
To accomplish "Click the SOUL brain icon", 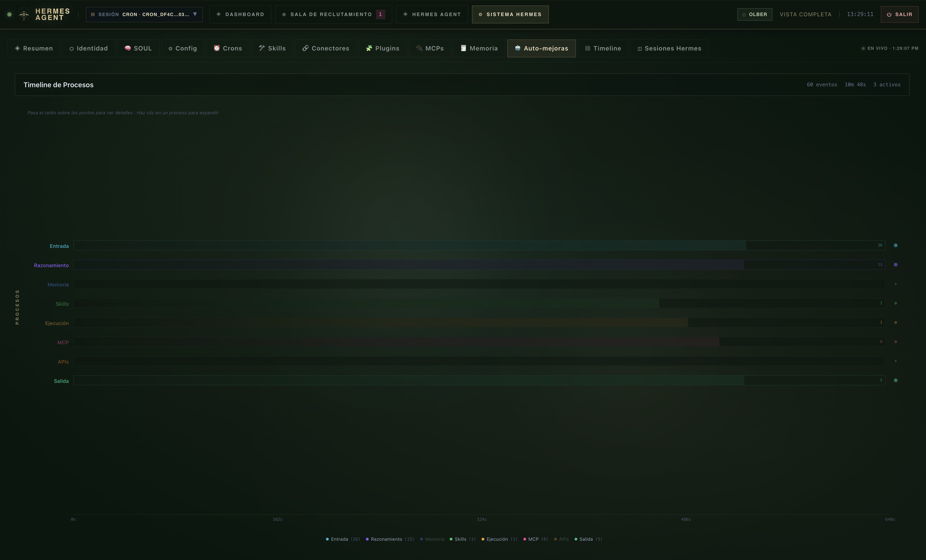I will tap(128, 48).
